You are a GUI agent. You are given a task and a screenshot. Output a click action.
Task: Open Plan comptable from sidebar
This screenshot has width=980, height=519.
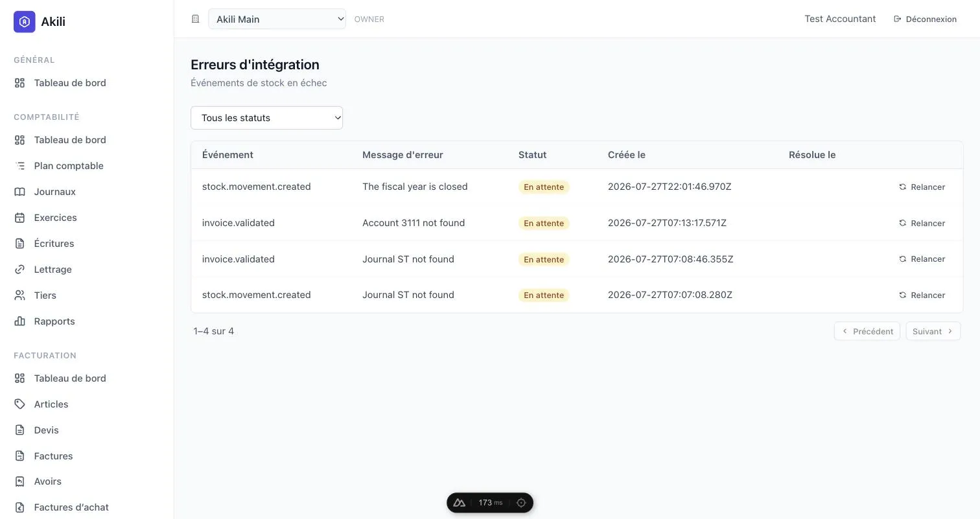click(x=68, y=166)
